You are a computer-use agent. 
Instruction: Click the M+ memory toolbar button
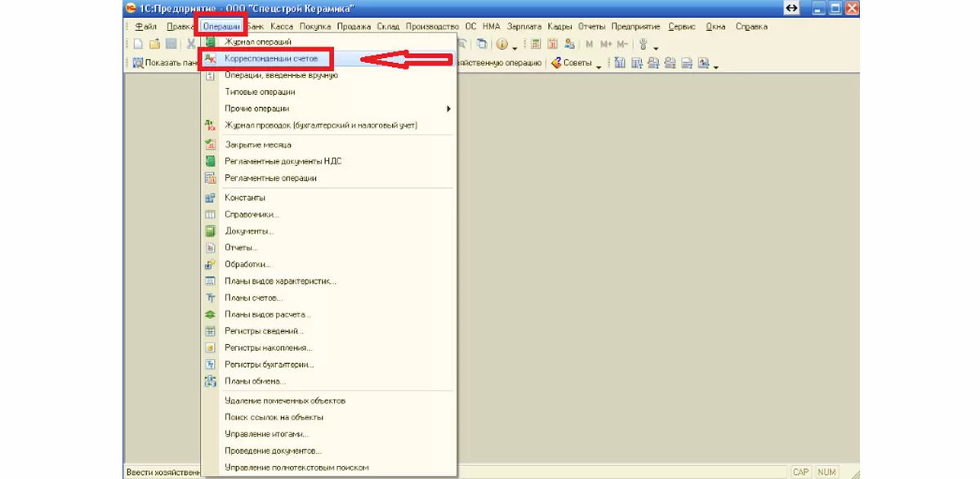pos(605,44)
